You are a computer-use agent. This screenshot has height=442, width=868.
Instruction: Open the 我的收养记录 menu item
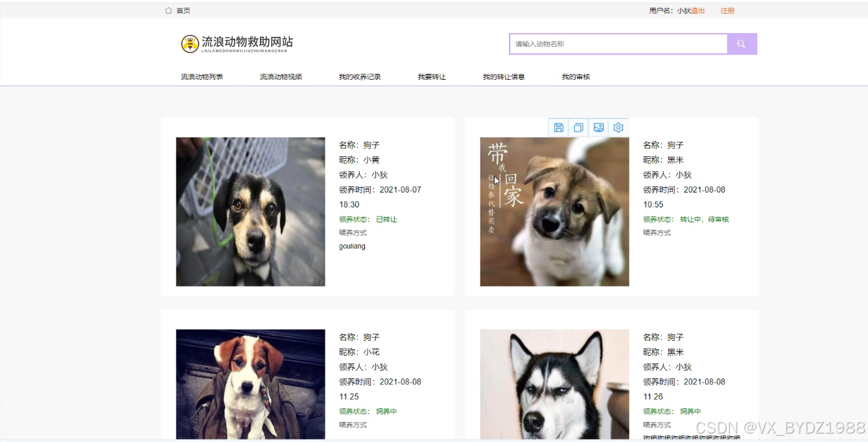pyautogui.click(x=360, y=76)
